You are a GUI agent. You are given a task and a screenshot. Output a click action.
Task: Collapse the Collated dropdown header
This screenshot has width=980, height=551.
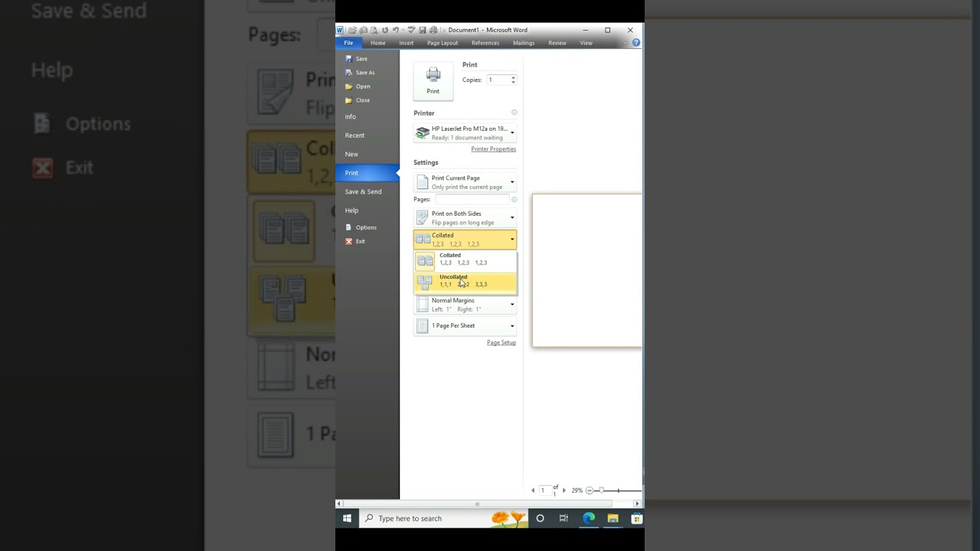coord(465,240)
